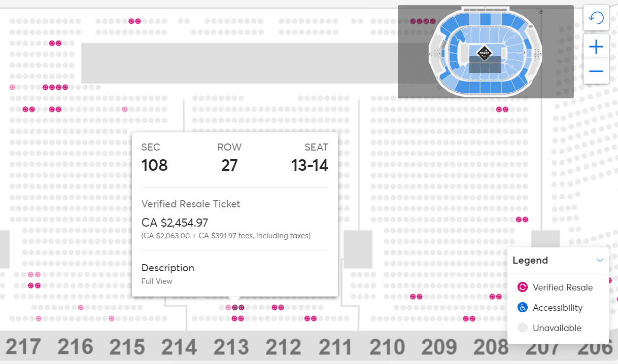This screenshot has height=364, width=618.
Task: Click the Unavailable grey swatch in the legend
Action: [x=522, y=328]
